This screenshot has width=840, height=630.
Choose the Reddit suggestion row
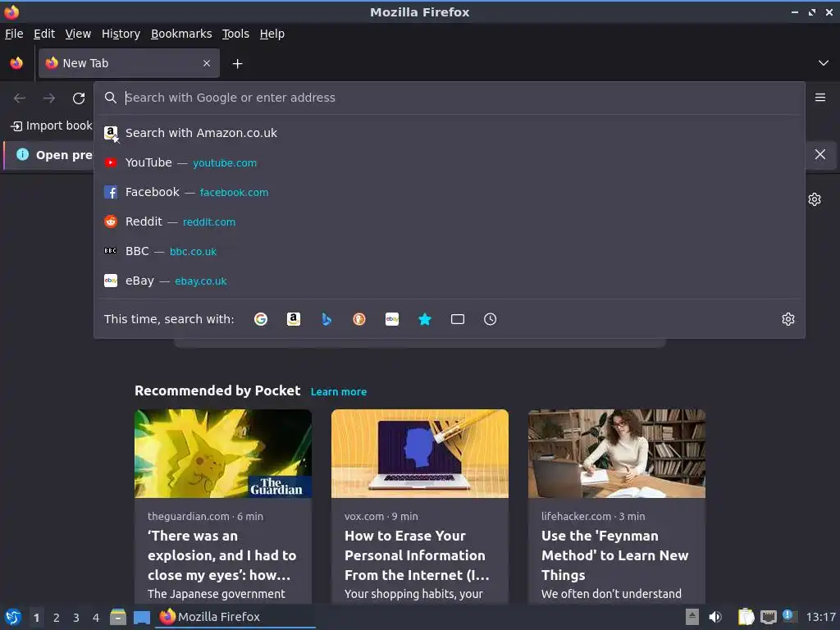pyautogui.click(x=449, y=221)
